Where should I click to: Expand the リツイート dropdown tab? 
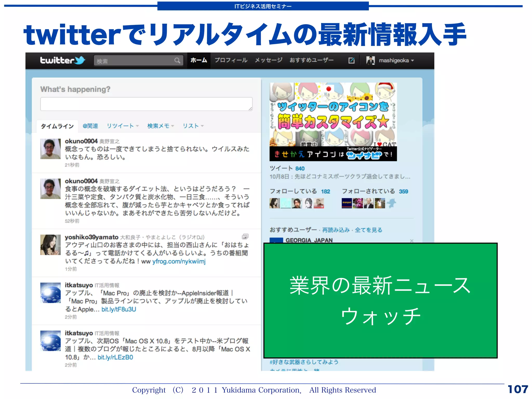(123, 126)
